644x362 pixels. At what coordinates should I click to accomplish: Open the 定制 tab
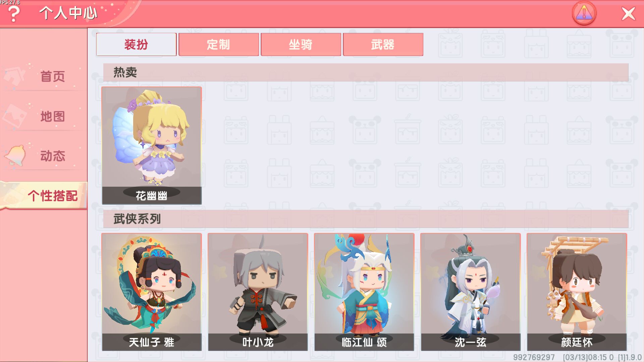219,44
